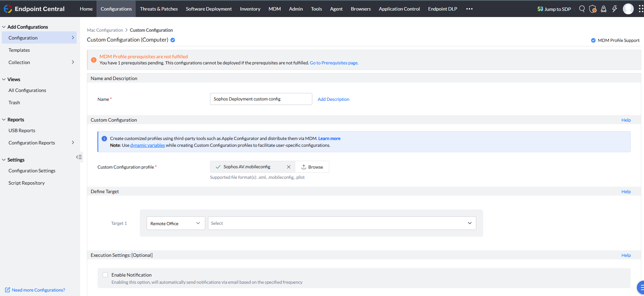Collapse the left sidebar panel
The image size is (644, 296).
(79, 157)
